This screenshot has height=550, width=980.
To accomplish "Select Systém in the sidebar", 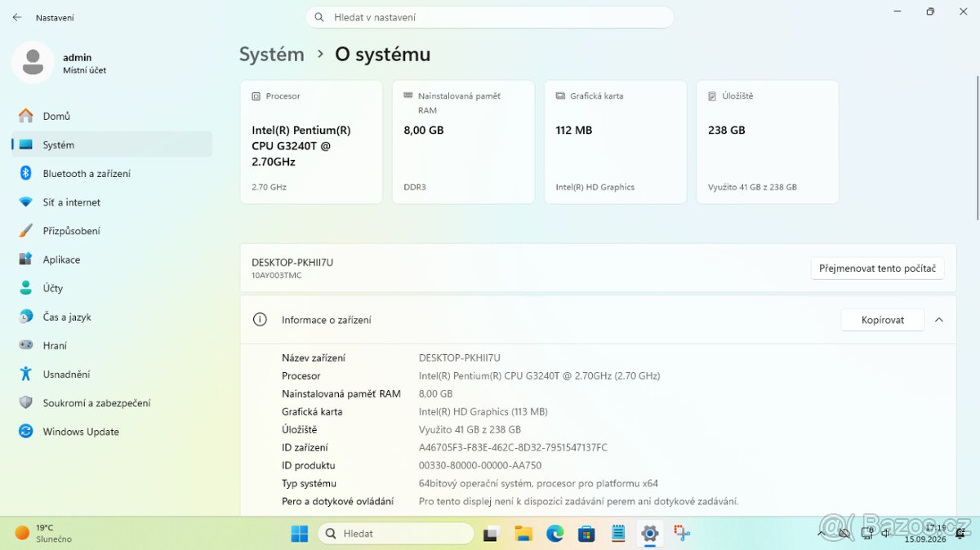I will [112, 144].
